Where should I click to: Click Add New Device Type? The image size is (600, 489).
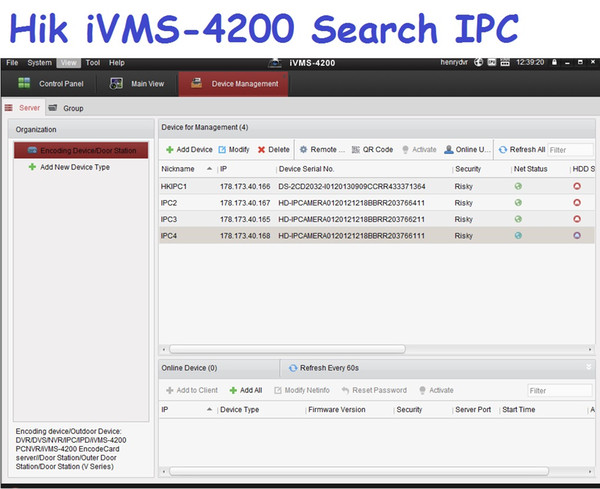click(x=75, y=167)
